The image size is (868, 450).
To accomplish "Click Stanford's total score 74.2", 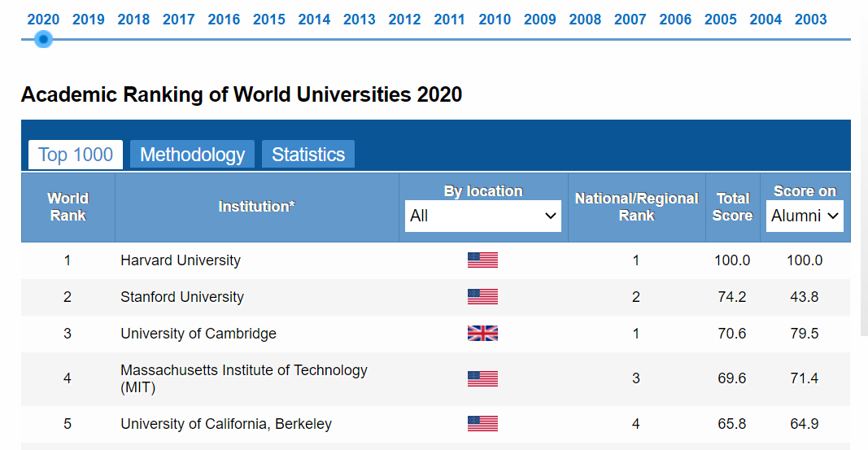I will (x=732, y=297).
